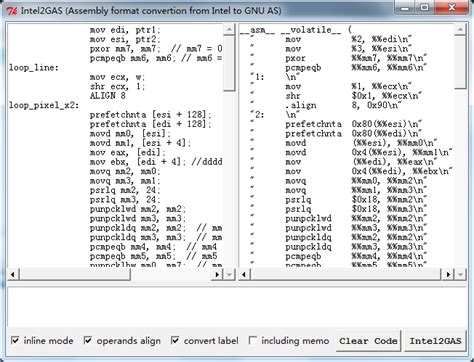Click left arrow of right pane horizontal scrollbar
Image resolution: width=474 pixels, height=362 pixels.
pos(244,274)
